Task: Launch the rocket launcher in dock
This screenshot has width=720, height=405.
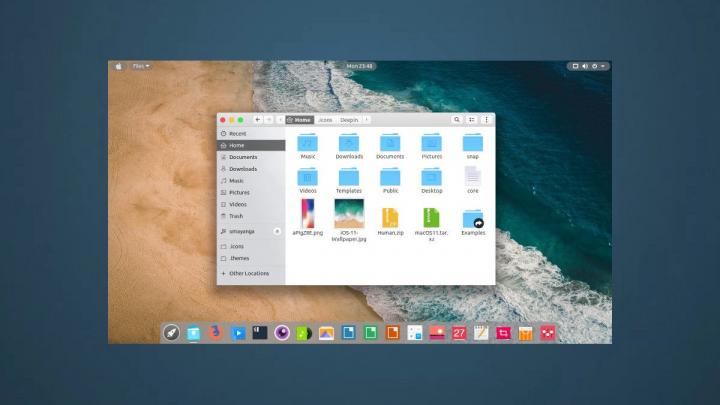Action: click(171, 332)
